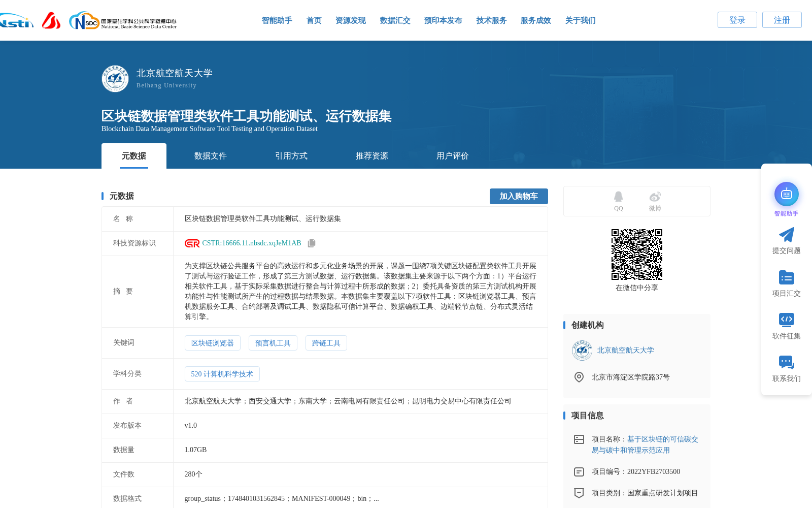Click the 280个 file count value
This screenshot has width=812, height=508.
[193, 474]
